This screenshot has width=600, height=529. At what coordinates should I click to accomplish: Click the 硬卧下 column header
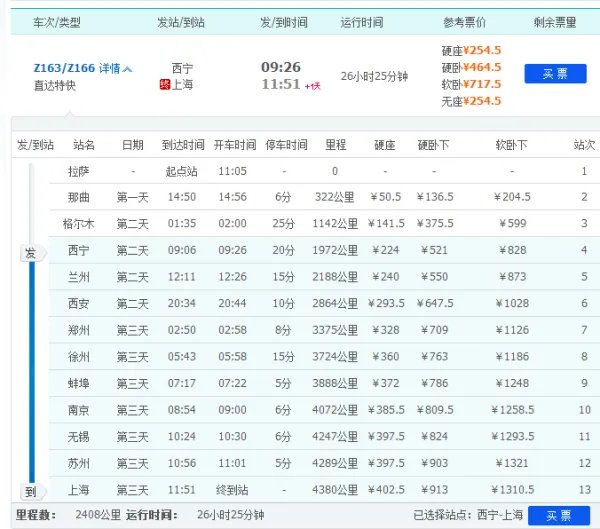[433, 145]
